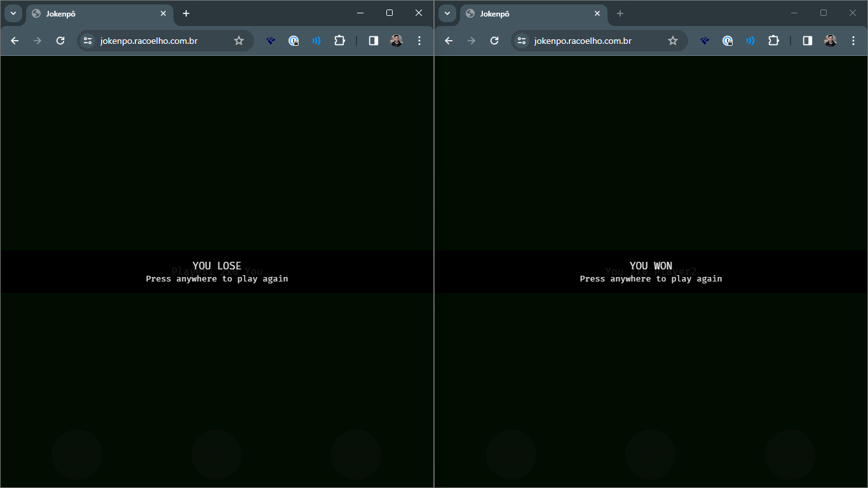The image size is (868, 488).
Task: Add a new tab in left window
Action: point(186,13)
